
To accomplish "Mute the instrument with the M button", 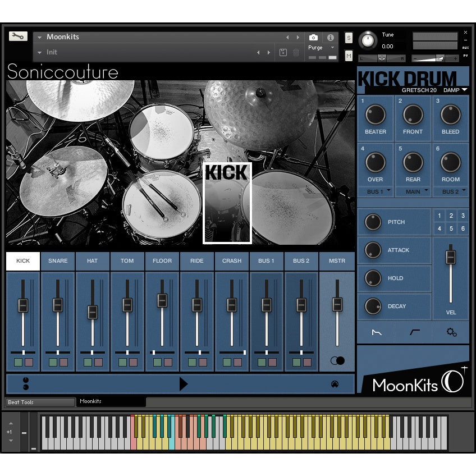I will (x=347, y=56).
